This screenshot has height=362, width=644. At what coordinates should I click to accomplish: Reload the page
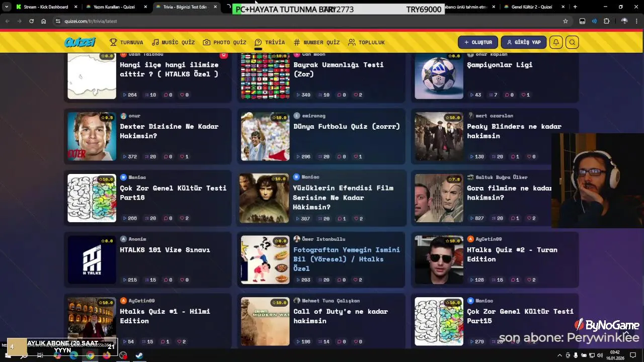(x=31, y=21)
